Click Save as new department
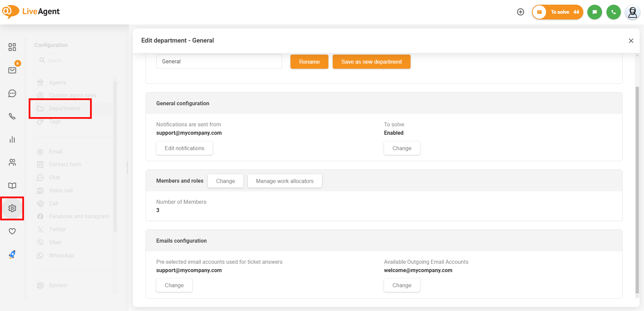The image size is (644, 311). [371, 62]
